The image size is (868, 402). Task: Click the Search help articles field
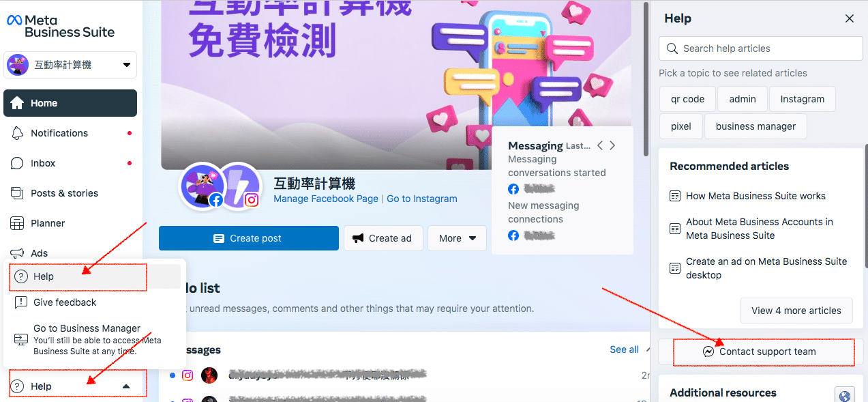(761, 48)
